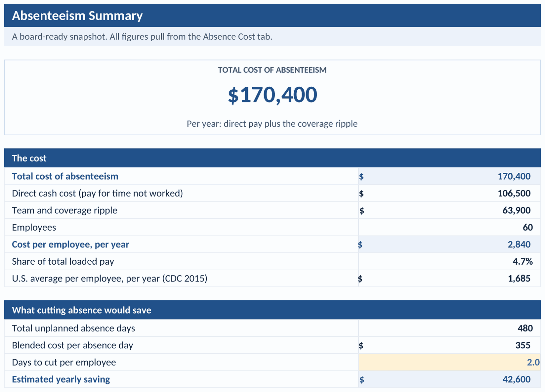
Task: Click the 63,900 coverage ripple value
Action: point(517,210)
